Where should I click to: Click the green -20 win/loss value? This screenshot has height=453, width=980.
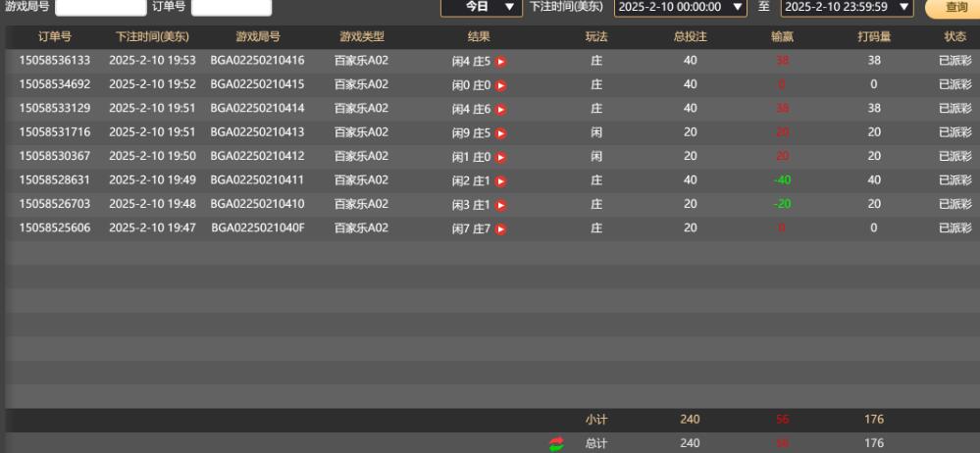782,204
